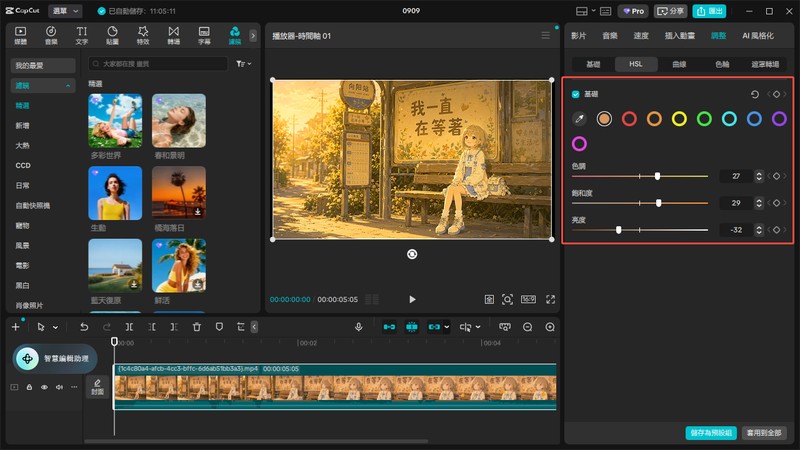Open the Transitions panel icon
Viewport: 800px width, 450px height.
[173, 35]
